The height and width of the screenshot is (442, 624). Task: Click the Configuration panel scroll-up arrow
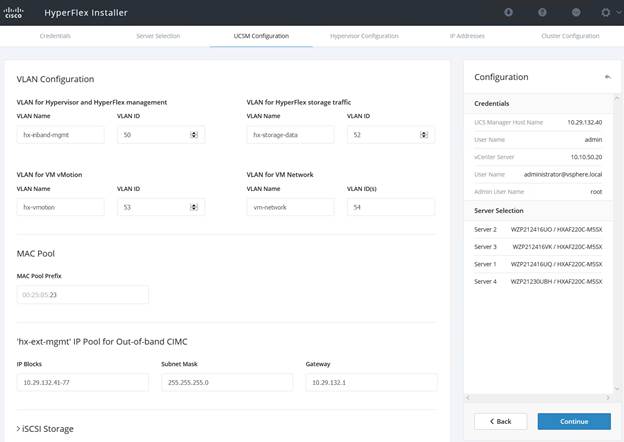[617, 97]
